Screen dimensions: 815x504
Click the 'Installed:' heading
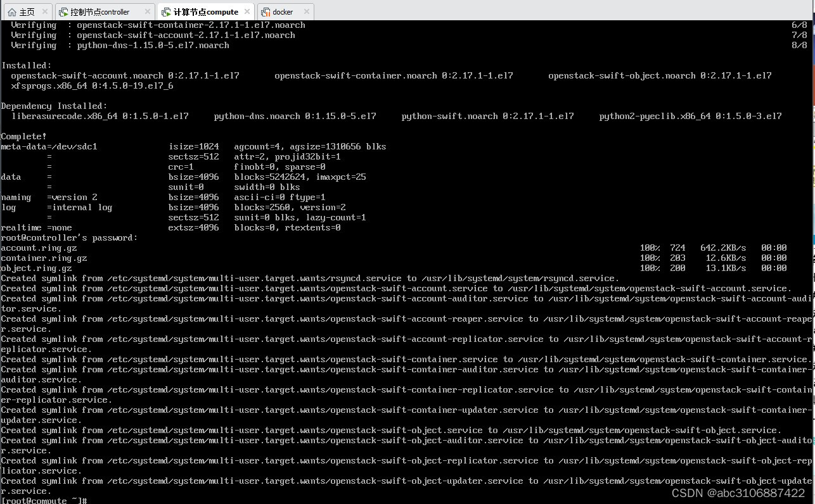[x=26, y=66]
